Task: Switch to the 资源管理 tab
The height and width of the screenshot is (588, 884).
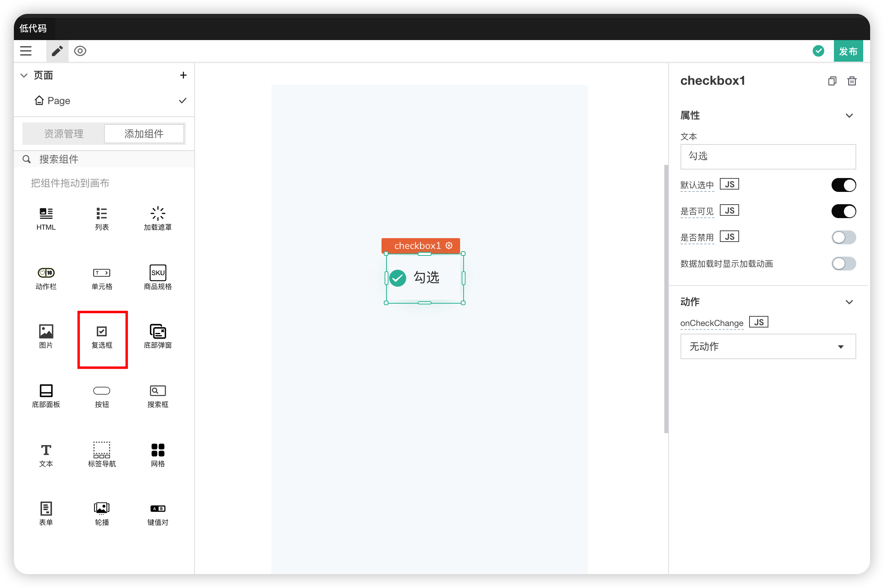Action: (64, 134)
